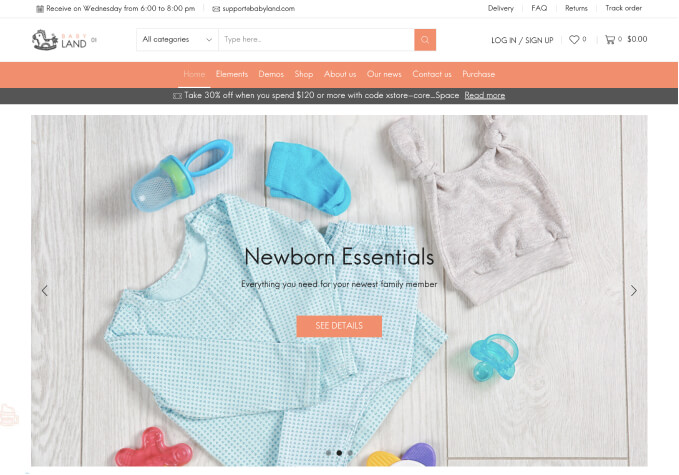Screen dimensions: 679x475
Task: Open the wishlist heart icon
Action: pyautogui.click(x=574, y=39)
